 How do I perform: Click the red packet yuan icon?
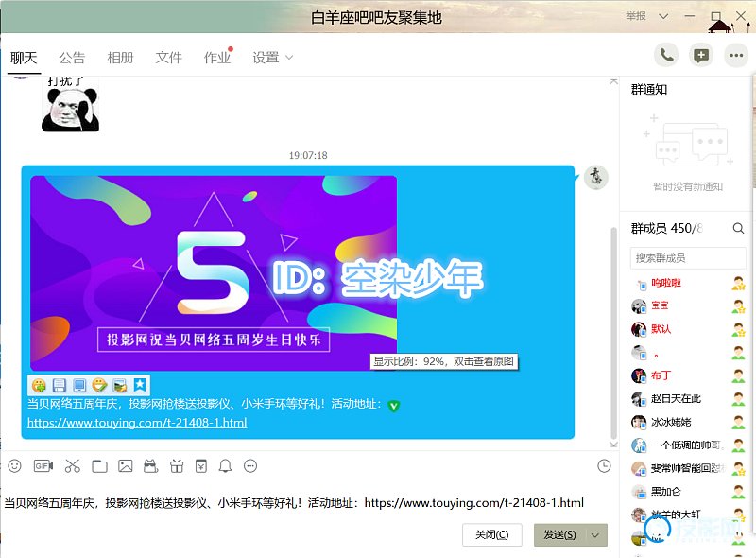click(x=201, y=466)
